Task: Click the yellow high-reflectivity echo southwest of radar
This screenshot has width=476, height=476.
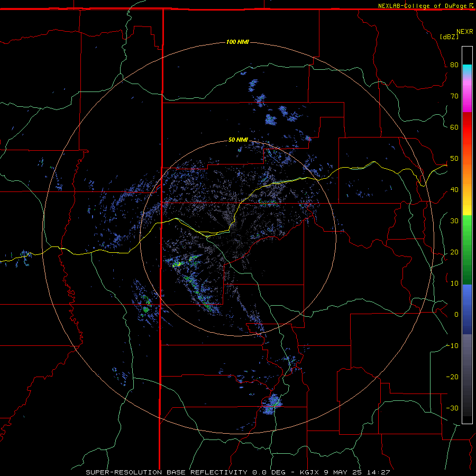Action: pos(177,264)
